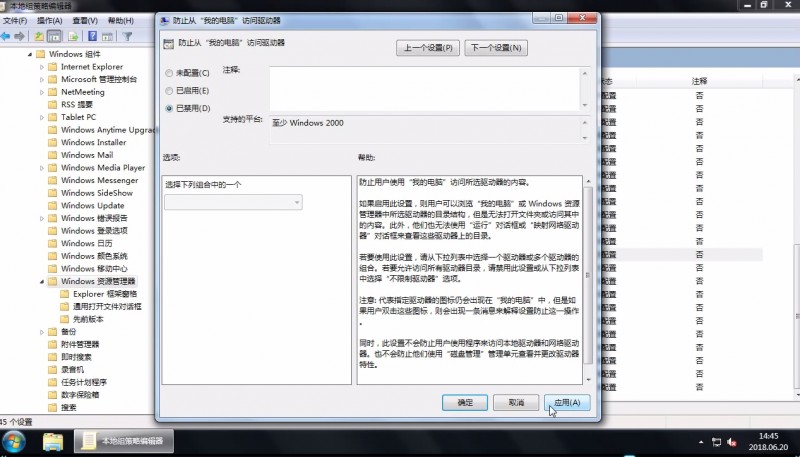Expand the Windows 错误报告 node

[42, 218]
